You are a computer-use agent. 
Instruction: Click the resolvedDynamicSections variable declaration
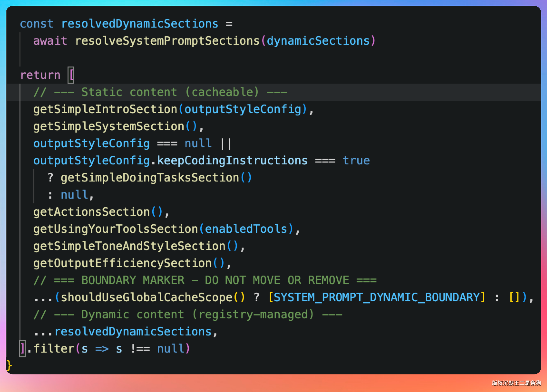coord(139,24)
